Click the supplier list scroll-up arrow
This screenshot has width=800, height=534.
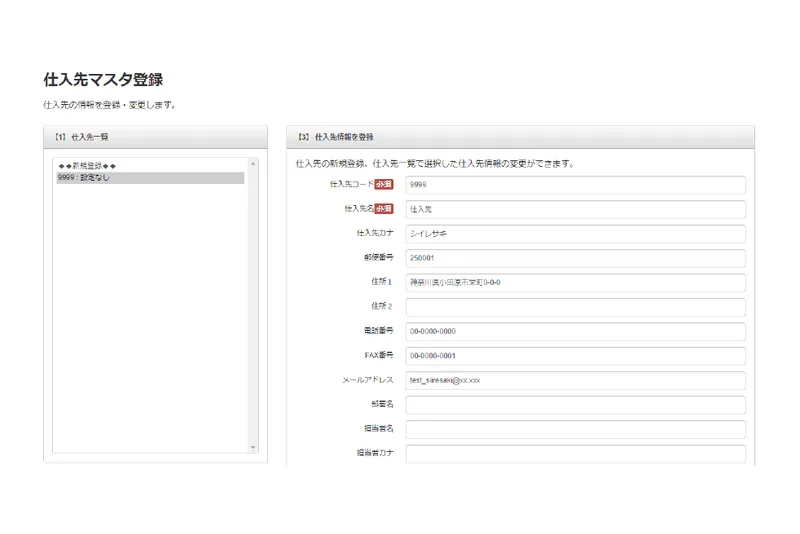253,164
